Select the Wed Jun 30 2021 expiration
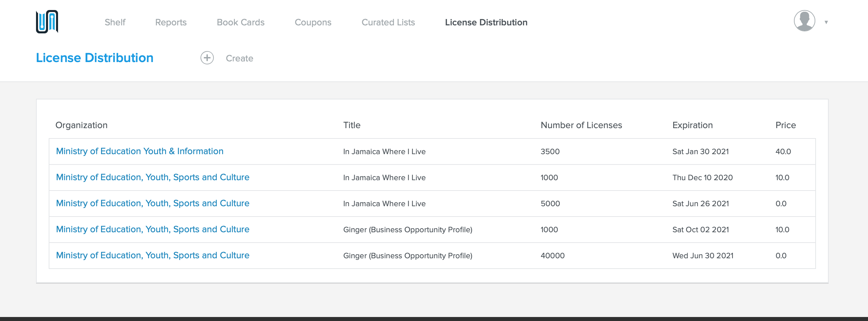 pyautogui.click(x=703, y=255)
